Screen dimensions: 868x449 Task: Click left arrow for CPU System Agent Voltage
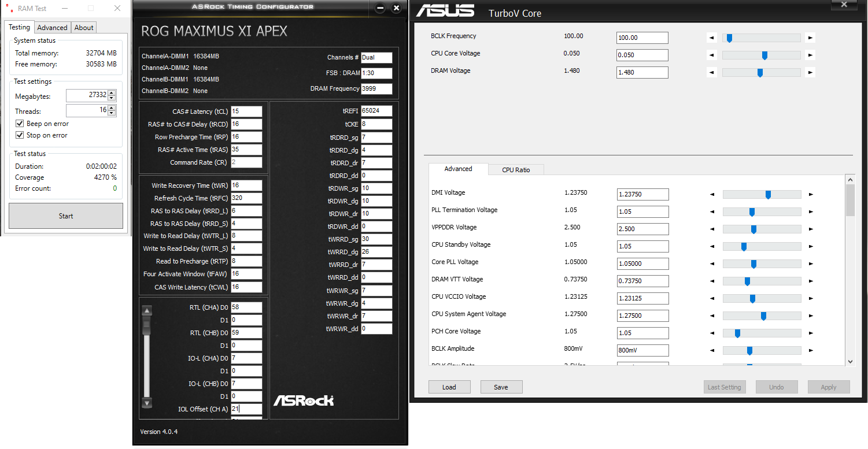[x=712, y=316]
